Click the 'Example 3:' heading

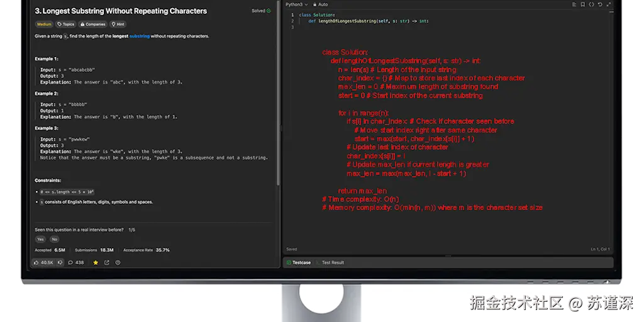click(x=47, y=128)
